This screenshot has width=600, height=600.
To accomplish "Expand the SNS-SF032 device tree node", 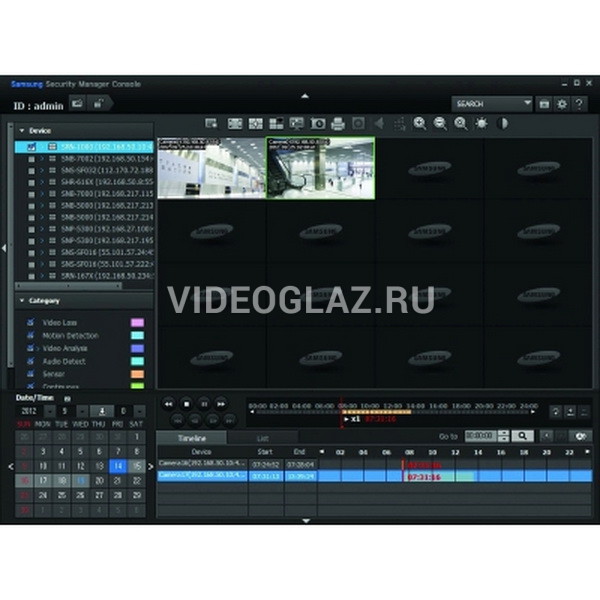I will coord(42,170).
